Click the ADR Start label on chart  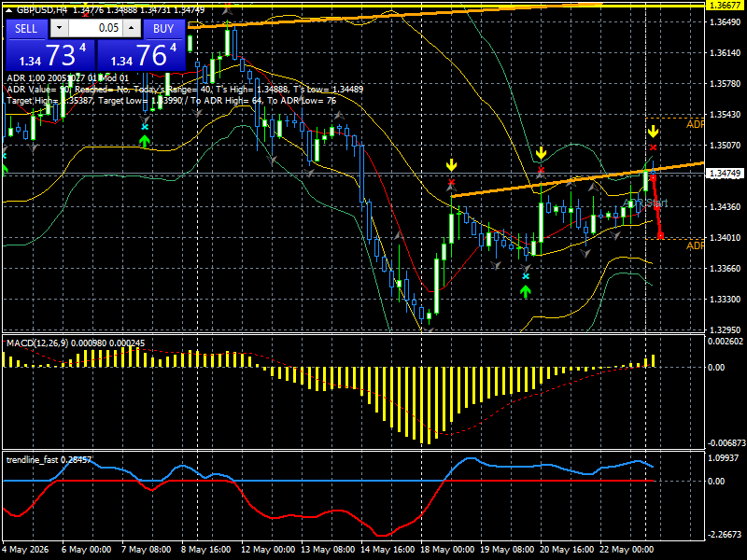pyautogui.click(x=645, y=203)
